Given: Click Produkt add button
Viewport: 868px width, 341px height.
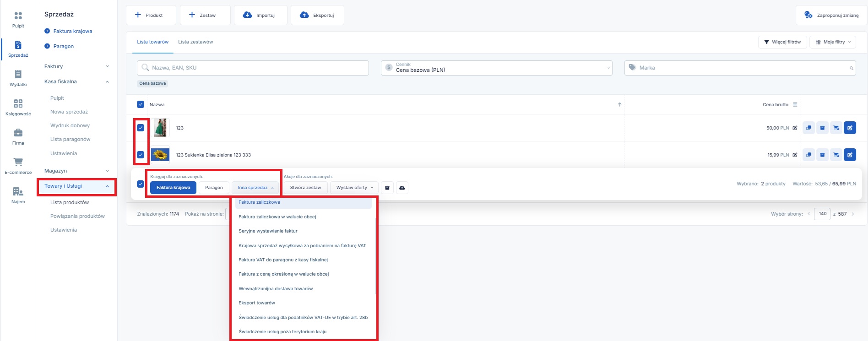Looking at the screenshot, I should pos(151,15).
